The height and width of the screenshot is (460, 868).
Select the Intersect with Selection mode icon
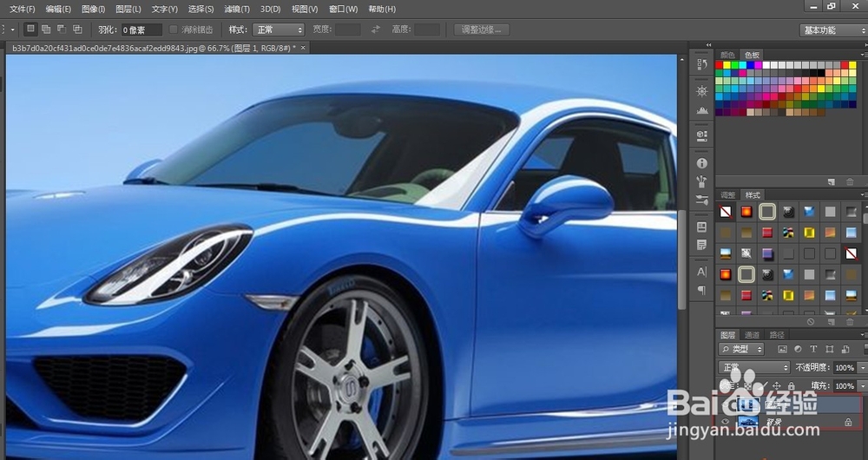tap(77, 30)
